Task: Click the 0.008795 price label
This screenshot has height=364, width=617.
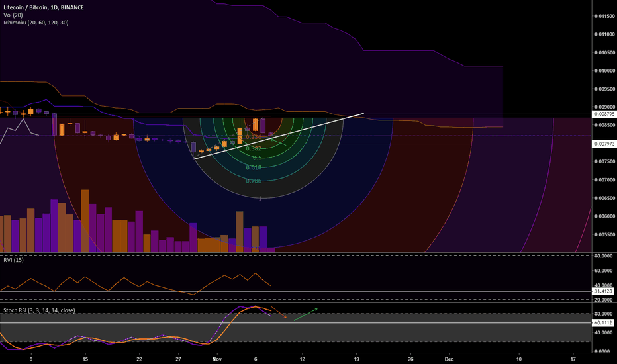Action: (604, 114)
